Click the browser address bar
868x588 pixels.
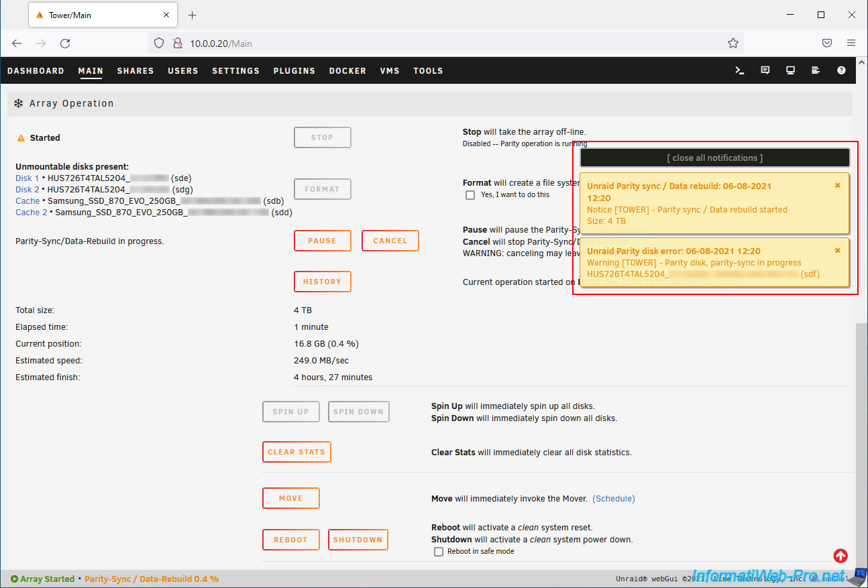[x=443, y=44]
